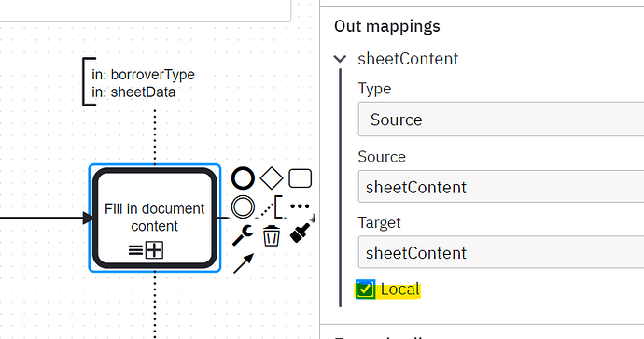644x339 pixels.
Task: Append a gateway using the diamond icon
Action: click(272, 178)
